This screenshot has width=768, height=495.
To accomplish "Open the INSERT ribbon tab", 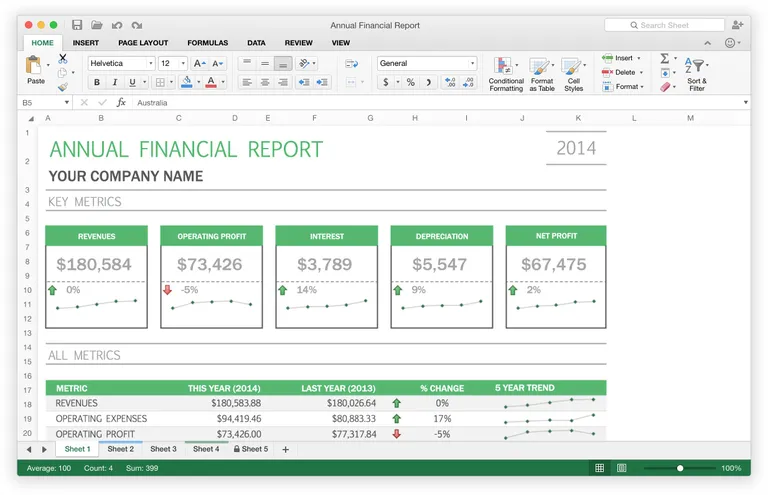I will point(86,43).
